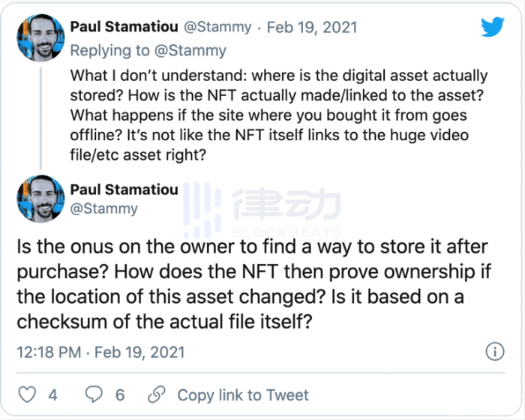The image size is (525, 420).
Task: Open the lower Paul Stamatiou avatar
Action: coord(40,199)
